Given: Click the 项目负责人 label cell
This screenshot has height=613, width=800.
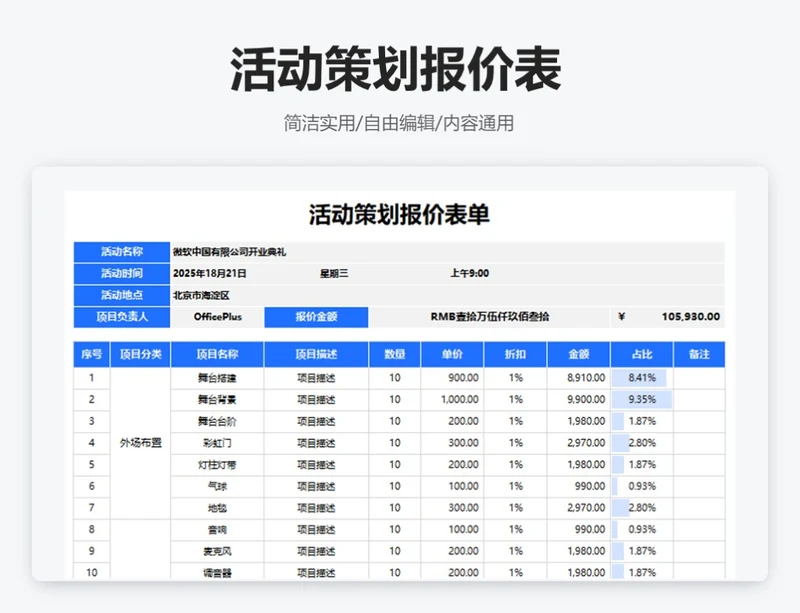Looking at the screenshot, I should [121, 317].
